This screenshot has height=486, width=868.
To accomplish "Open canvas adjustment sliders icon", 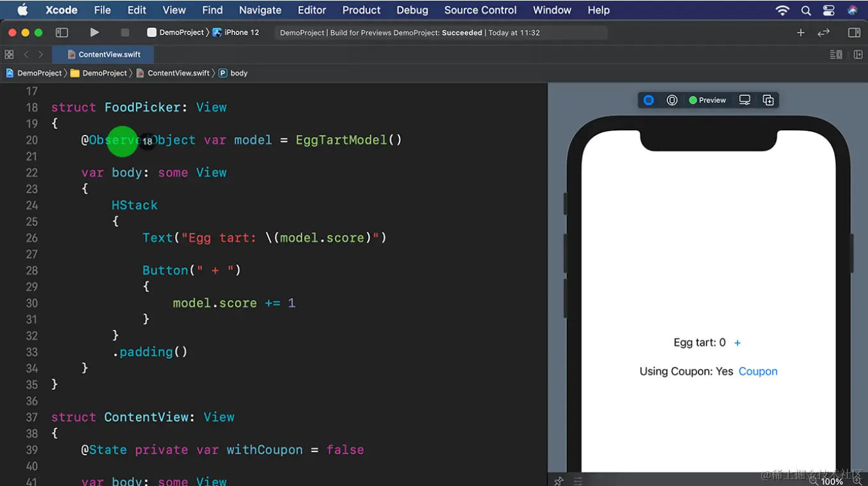I will click(x=578, y=481).
